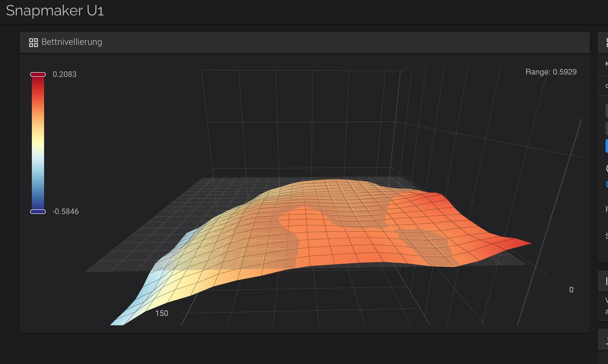The width and height of the screenshot is (608, 364).
Task: Click the 0.2083 maximum scale value
Action: pos(64,74)
